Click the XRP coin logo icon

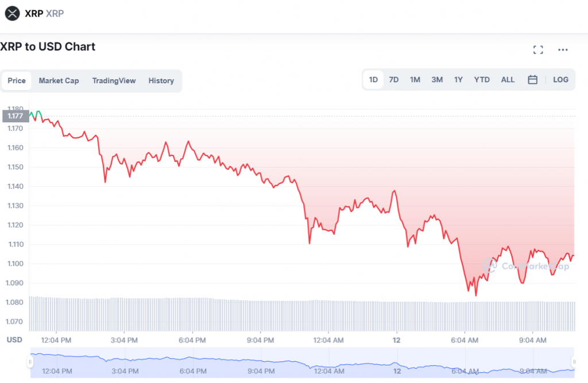pos(13,13)
